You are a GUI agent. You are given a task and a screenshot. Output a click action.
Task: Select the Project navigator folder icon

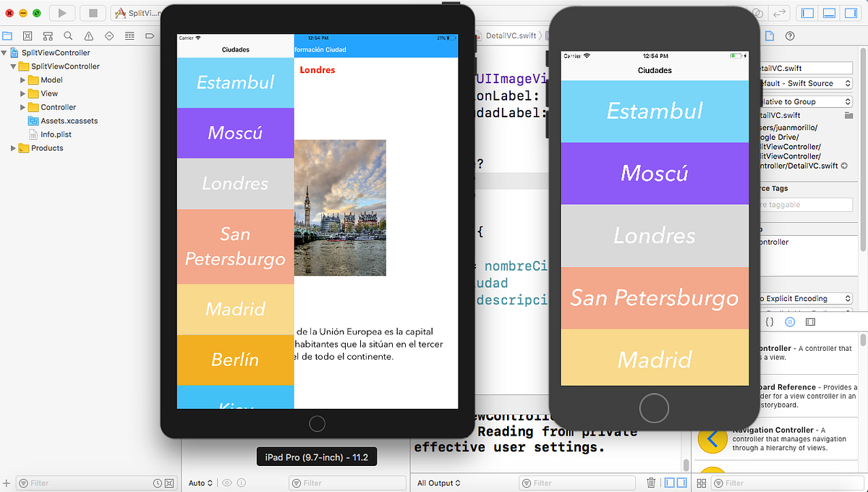(x=7, y=35)
